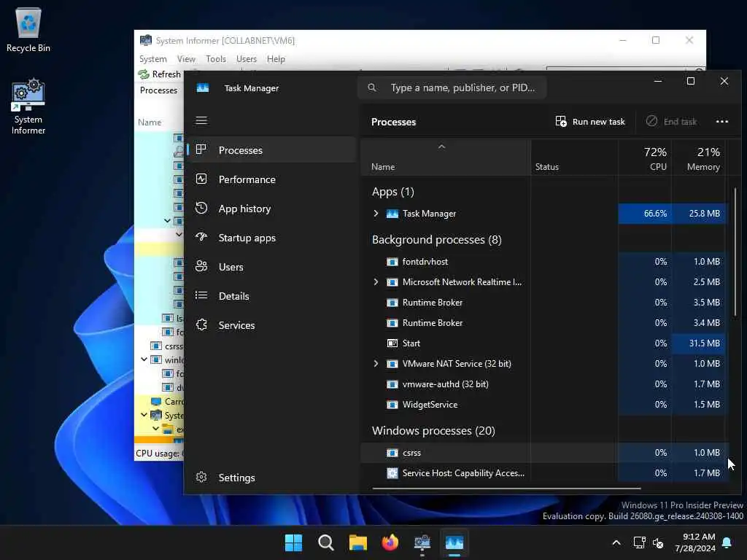747x560 pixels.
Task: Open the Windows Start menu
Action: point(293,542)
